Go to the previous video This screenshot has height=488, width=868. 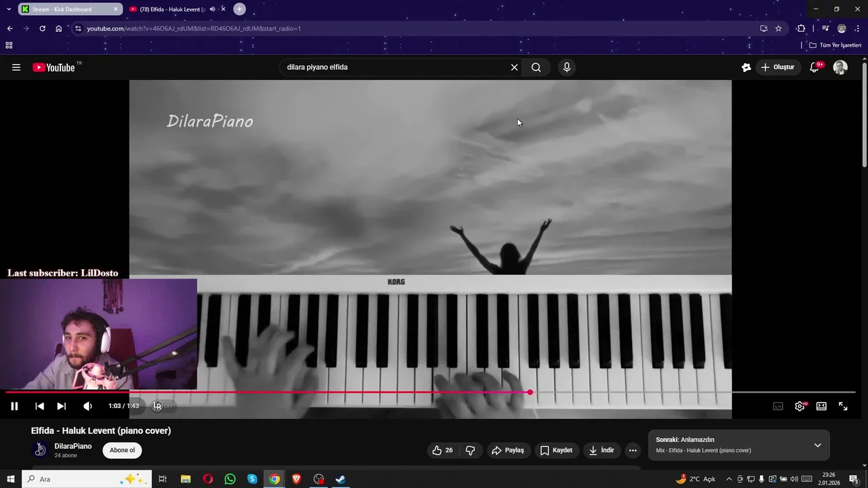pyautogui.click(x=39, y=406)
